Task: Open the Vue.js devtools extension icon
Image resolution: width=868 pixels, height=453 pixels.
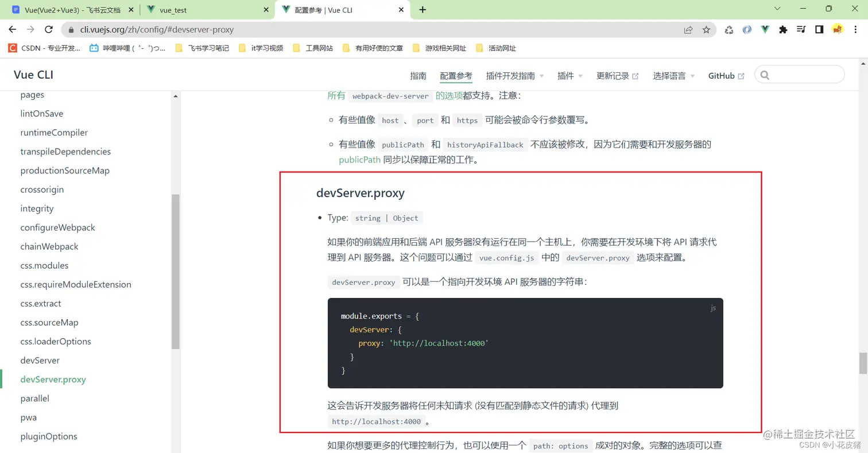Action: coord(765,29)
